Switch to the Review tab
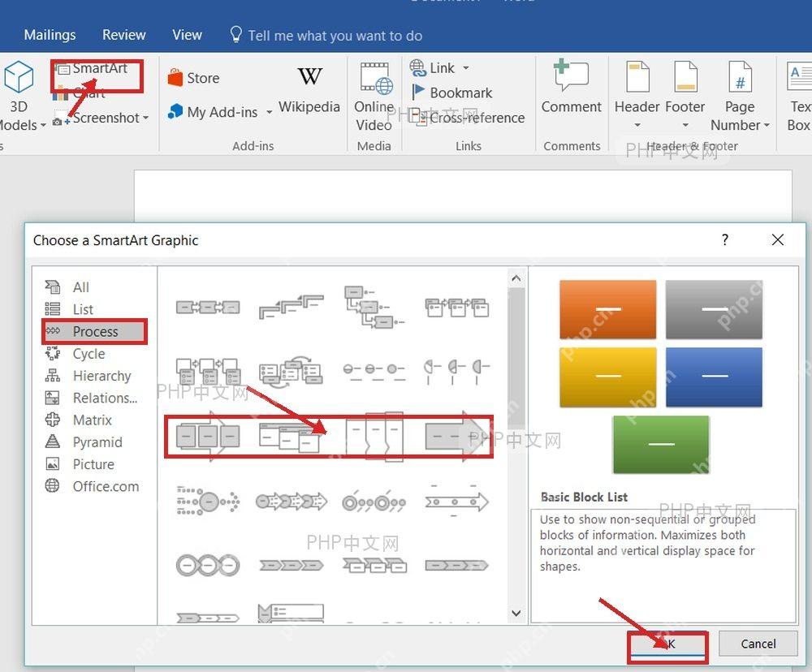 click(123, 35)
